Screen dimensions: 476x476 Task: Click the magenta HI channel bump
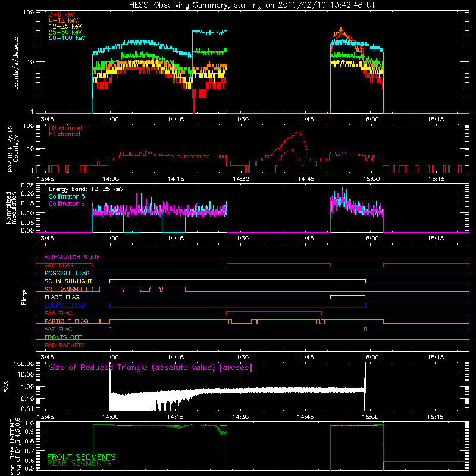(290, 161)
